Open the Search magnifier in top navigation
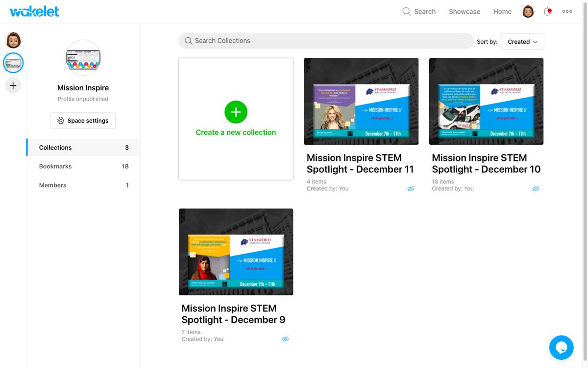The height and width of the screenshot is (368, 588). click(x=406, y=11)
